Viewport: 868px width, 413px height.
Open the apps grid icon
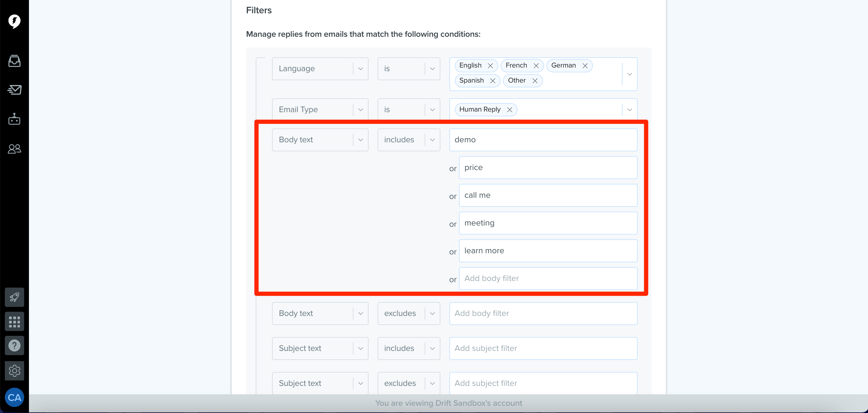[14, 322]
